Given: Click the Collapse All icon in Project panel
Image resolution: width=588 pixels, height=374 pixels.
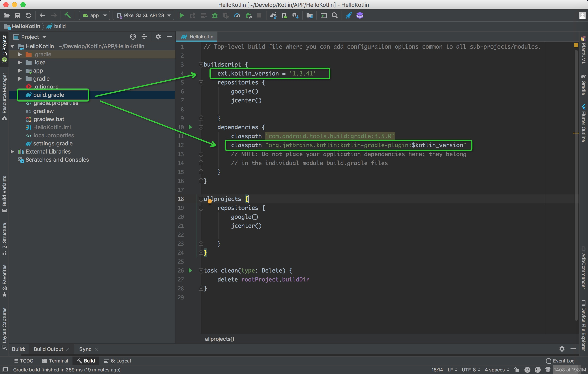Looking at the screenshot, I should click(144, 37).
